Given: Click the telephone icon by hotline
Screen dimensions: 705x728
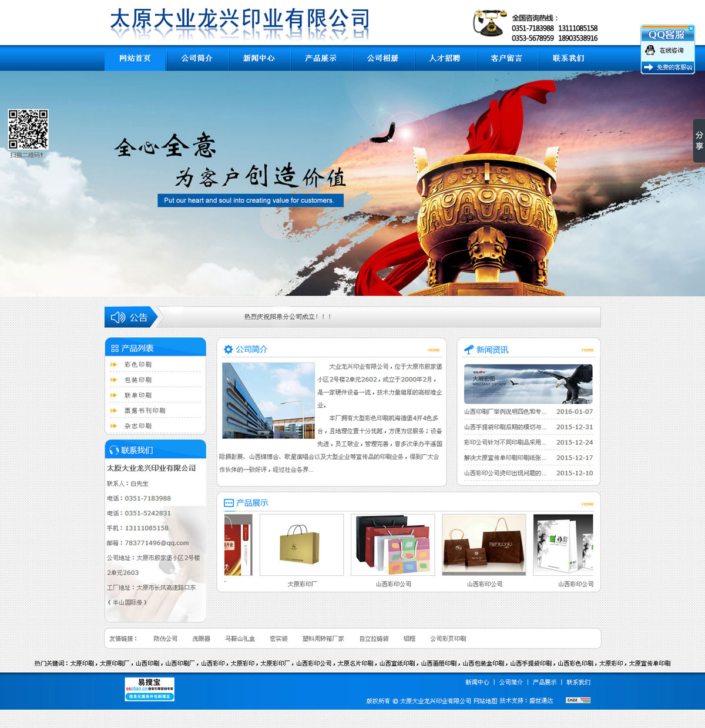Looking at the screenshot, I should (489, 24).
